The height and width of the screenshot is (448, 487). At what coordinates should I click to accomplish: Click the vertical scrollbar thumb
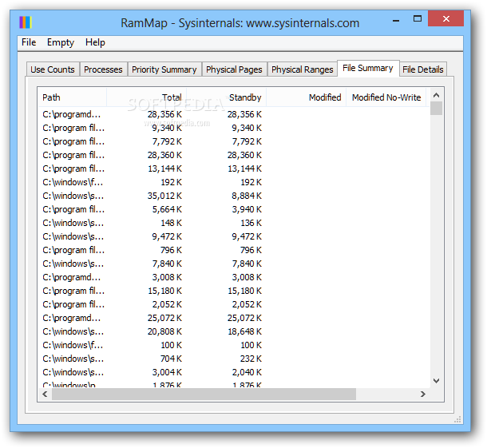[437, 109]
